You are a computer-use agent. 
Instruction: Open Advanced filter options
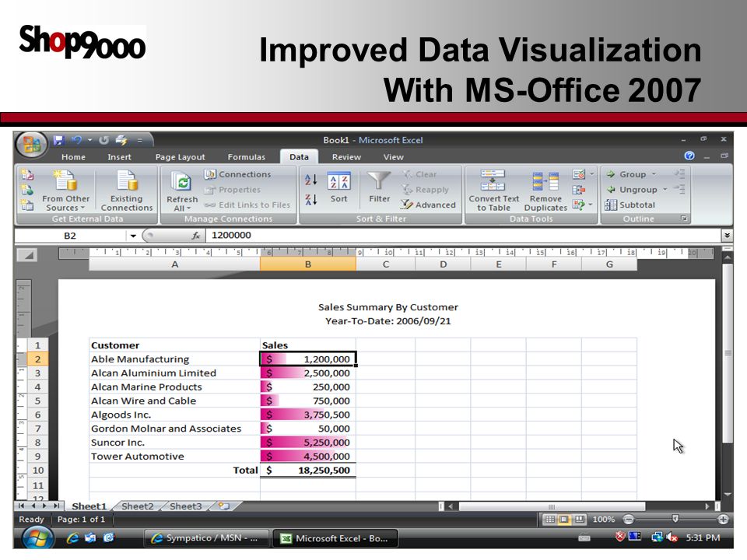[429, 205]
